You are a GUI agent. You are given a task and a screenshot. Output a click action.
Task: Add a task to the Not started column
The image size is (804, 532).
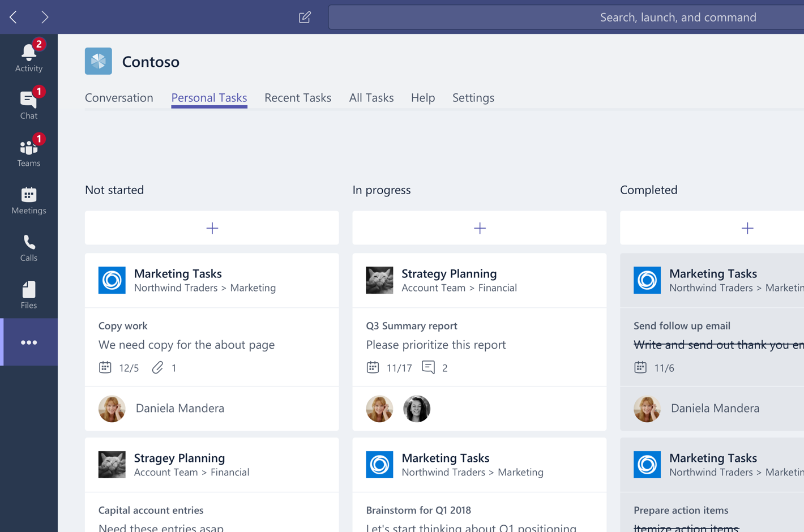point(212,228)
